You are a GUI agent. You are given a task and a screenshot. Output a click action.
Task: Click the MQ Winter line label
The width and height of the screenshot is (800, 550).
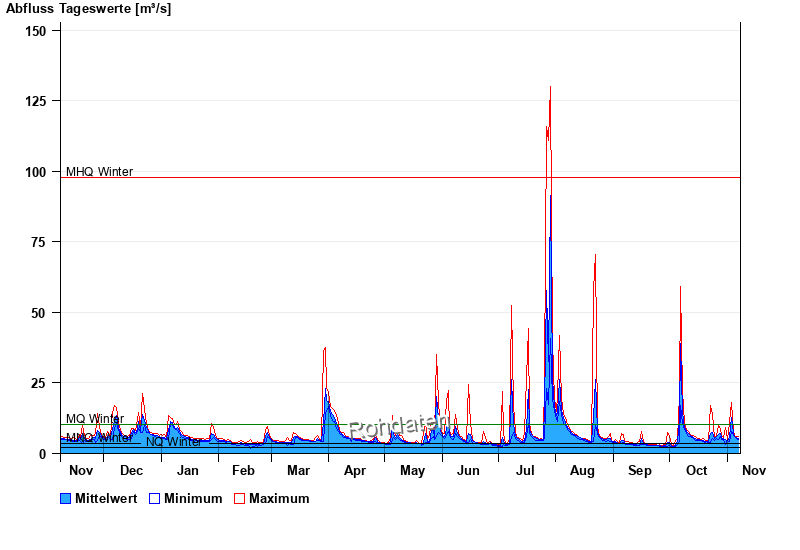(x=94, y=419)
